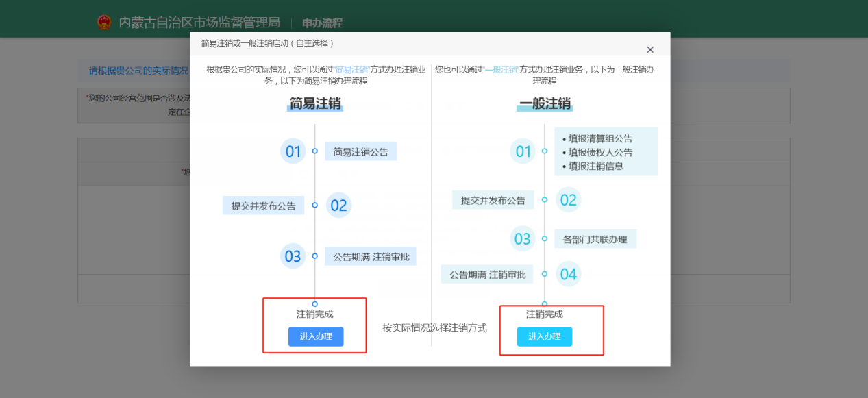The width and height of the screenshot is (868, 398).
Task: Click step 02 circle under 简易注销
Action: pos(338,206)
